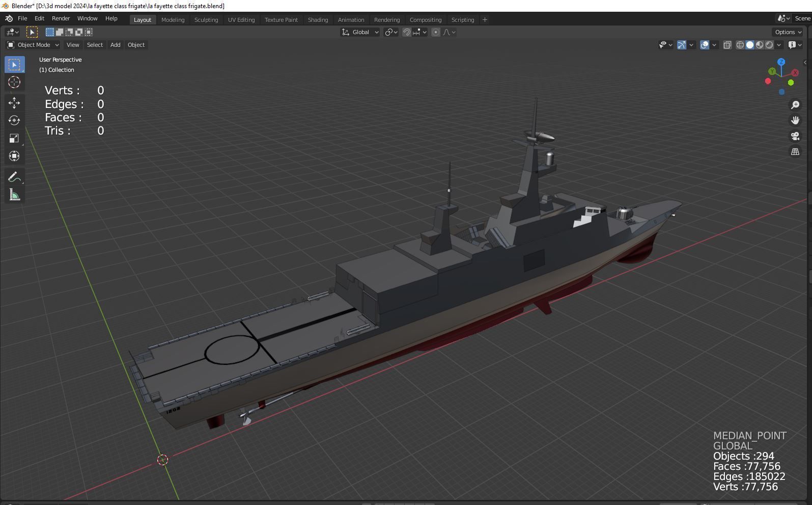Choose intersect selection mode icon
812x505 pixels.
coord(89,32)
